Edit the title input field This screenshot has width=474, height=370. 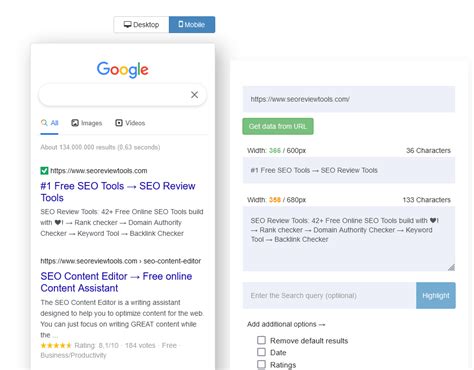[x=349, y=170]
